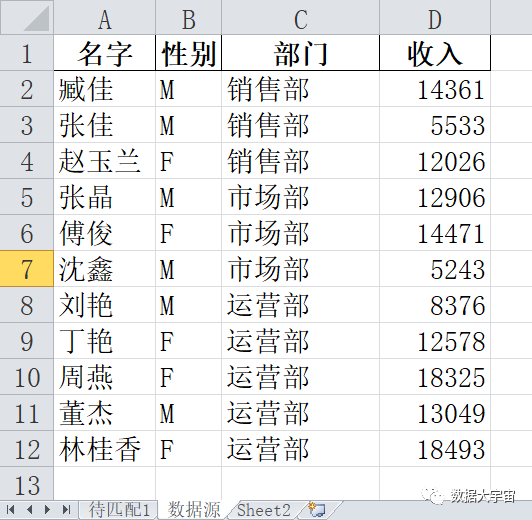
Task: Select the cell containing 刘艳
Action: click(x=104, y=305)
